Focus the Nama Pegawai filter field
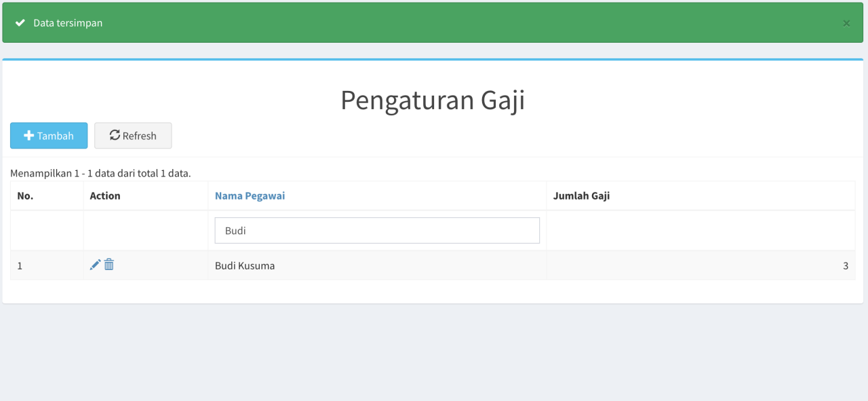 377,231
